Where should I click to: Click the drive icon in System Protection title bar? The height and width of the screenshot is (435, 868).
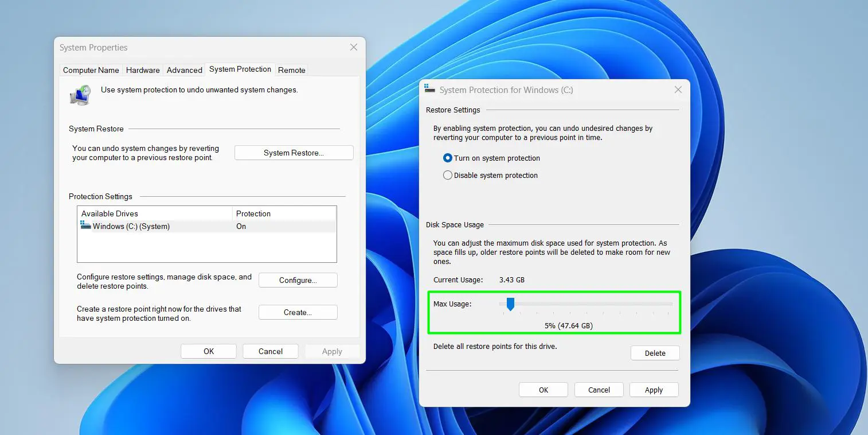429,90
